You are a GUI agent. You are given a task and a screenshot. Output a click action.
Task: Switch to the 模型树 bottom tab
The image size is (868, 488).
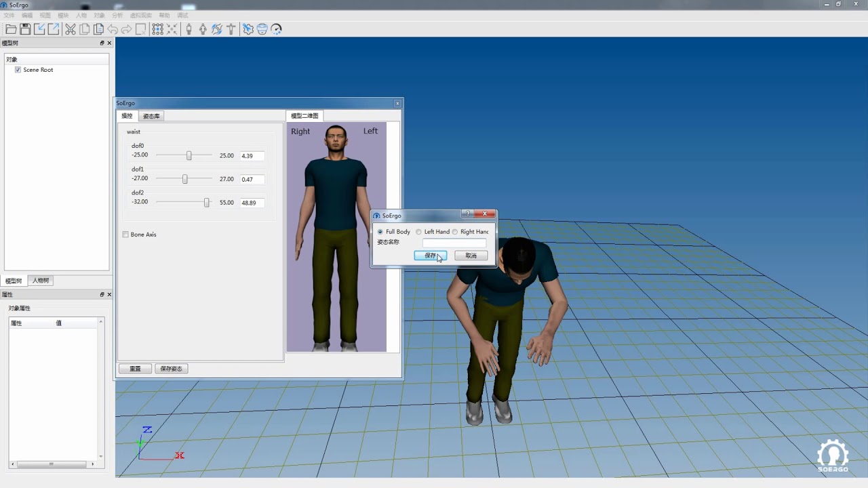click(14, 281)
